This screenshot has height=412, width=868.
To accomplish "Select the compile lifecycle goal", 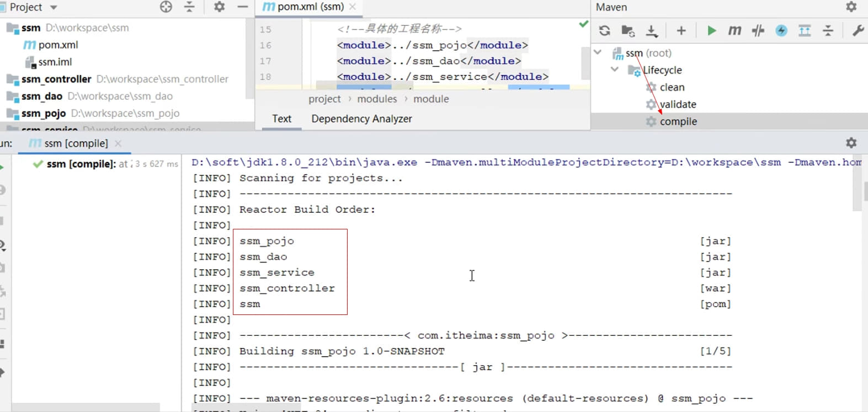I will (x=672, y=121).
